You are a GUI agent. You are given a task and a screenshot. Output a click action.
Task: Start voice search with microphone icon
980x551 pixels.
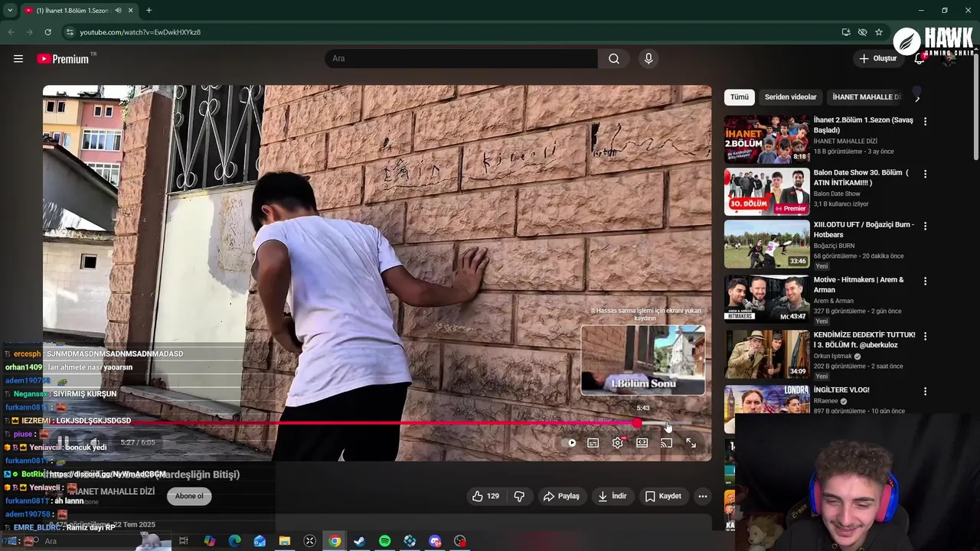click(x=648, y=59)
